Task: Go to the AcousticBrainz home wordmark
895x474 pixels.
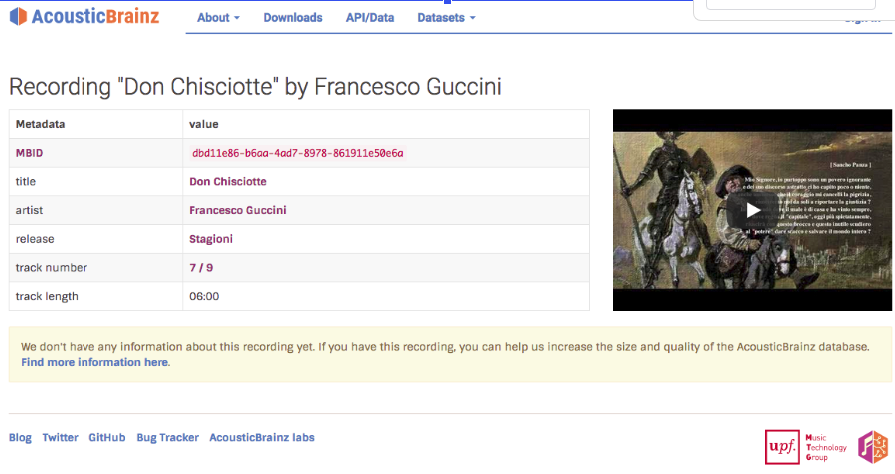Action: pyautogui.click(x=95, y=17)
